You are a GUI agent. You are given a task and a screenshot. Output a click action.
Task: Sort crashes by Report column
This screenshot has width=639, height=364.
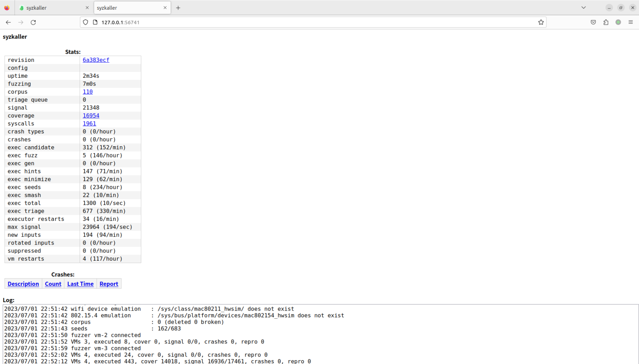109,284
